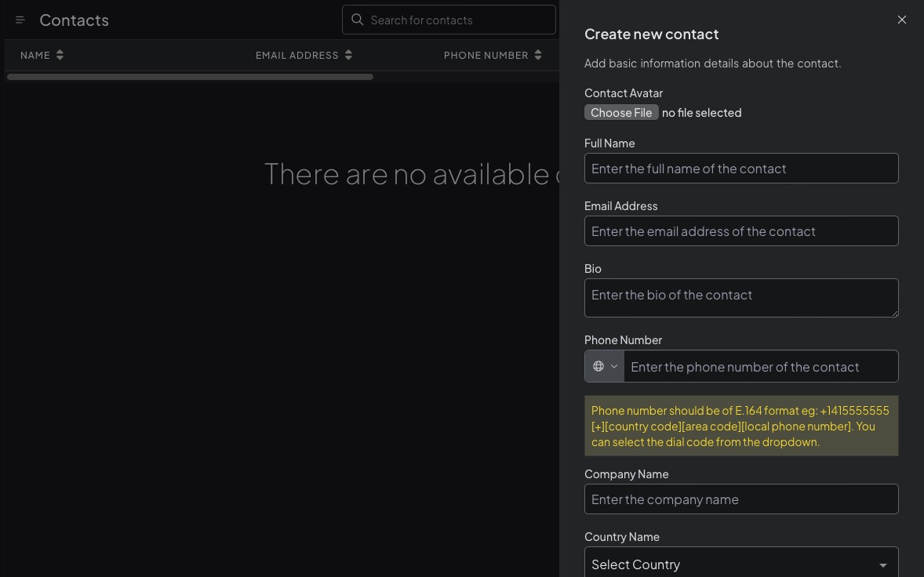Click the horizontal scrollbar under the table
924x577 pixels.
coord(189,76)
